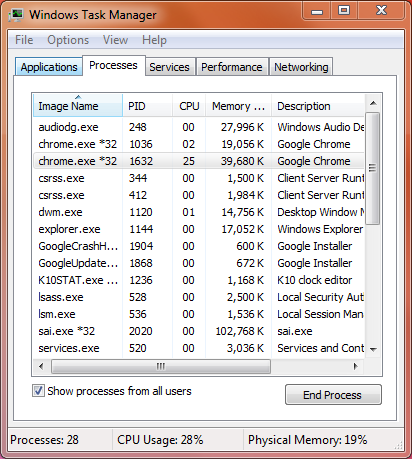Image resolution: width=412 pixels, height=459 pixels.
Task: Click the Task Manager title bar icon
Action: click(x=16, y=15)
